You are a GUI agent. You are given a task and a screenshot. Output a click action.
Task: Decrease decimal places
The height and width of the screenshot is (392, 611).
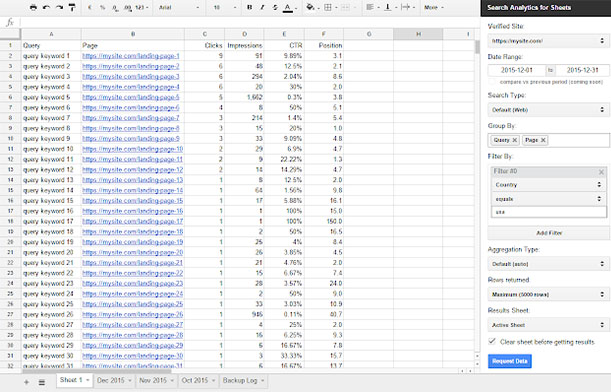(115, 7)
